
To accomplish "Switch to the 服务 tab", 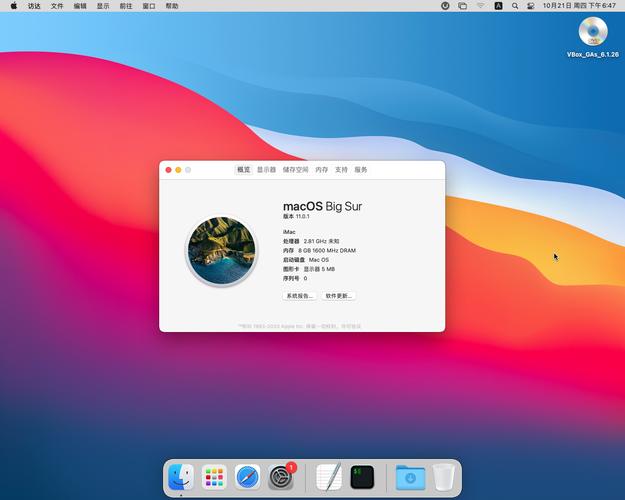I will [361, 170].
